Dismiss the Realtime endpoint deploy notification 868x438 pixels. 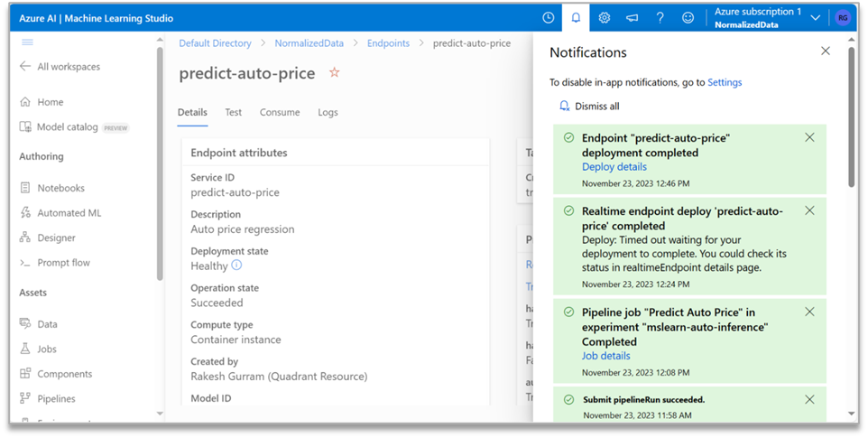809,210
